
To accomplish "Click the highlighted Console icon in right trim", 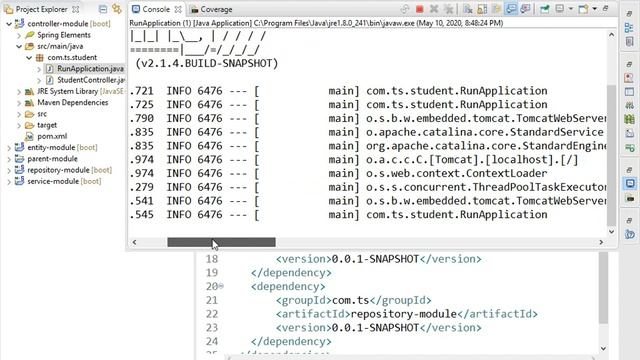I will [630, 183].
